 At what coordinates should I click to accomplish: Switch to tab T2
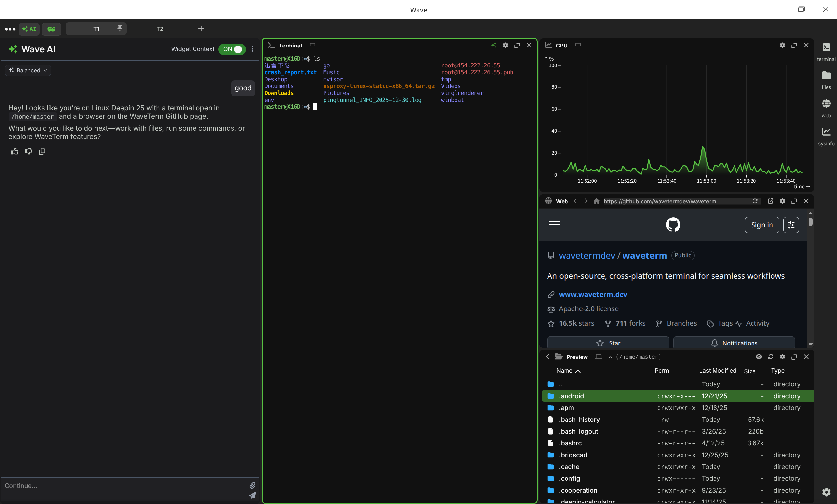pos(160,29)
